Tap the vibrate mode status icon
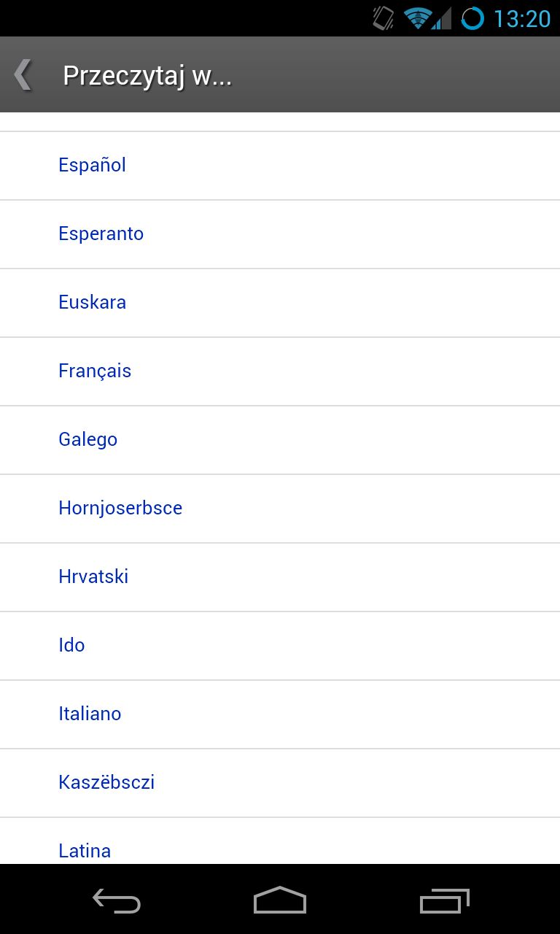The image size is (560, 934). [384, 18]
